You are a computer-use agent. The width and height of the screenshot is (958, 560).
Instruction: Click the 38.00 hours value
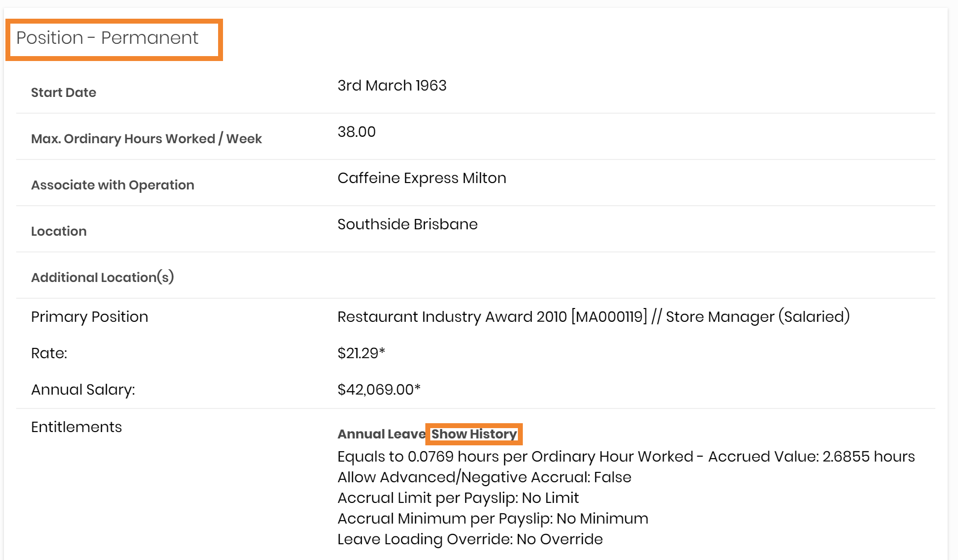pyautogui.click(x=356, y=132)
